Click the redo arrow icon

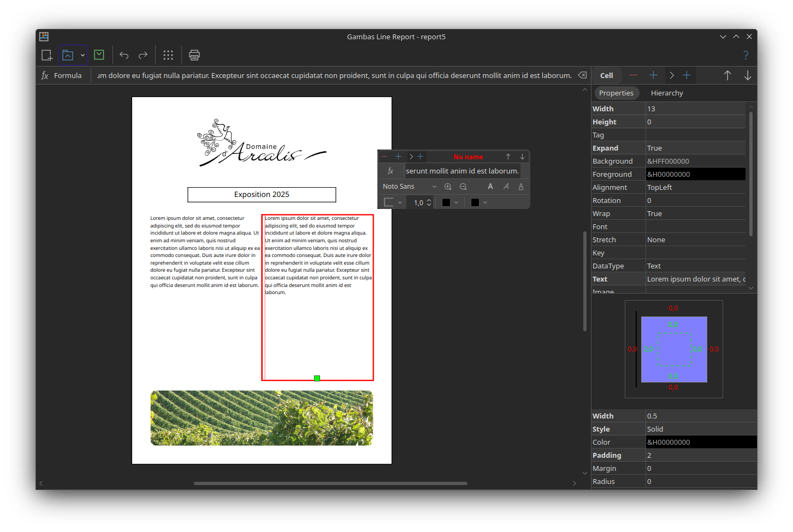click(x=143, y=55)
